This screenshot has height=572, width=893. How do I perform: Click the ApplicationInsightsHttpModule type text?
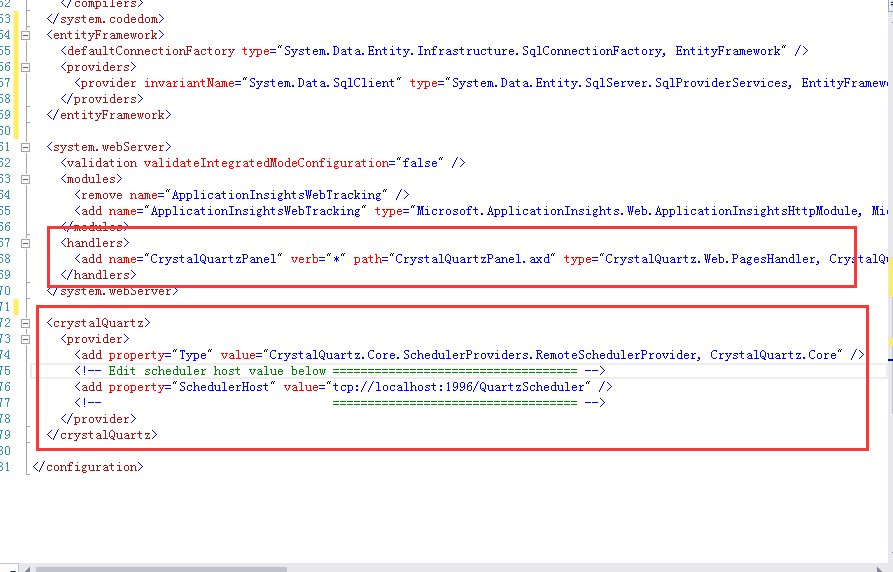pos(637,211)
